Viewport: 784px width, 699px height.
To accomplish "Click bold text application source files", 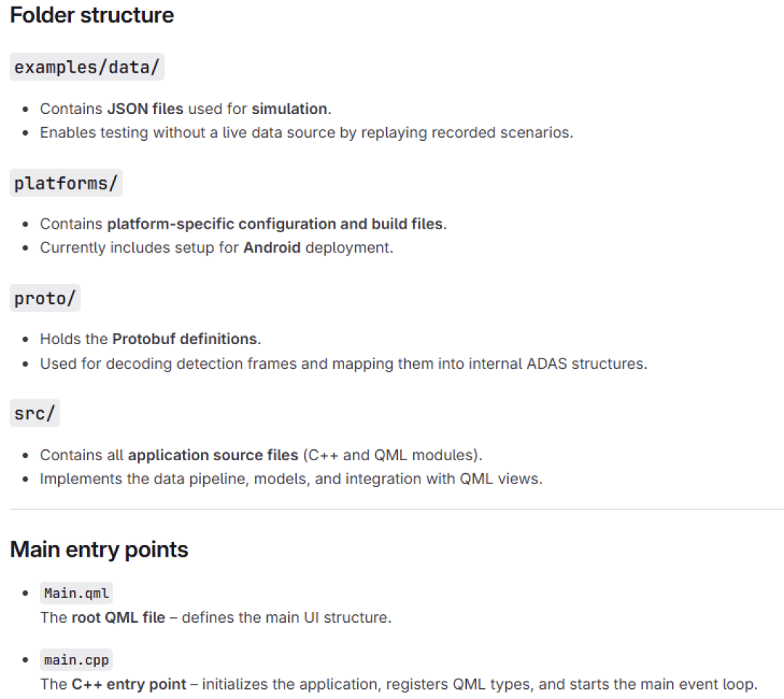I will point(213,455).
